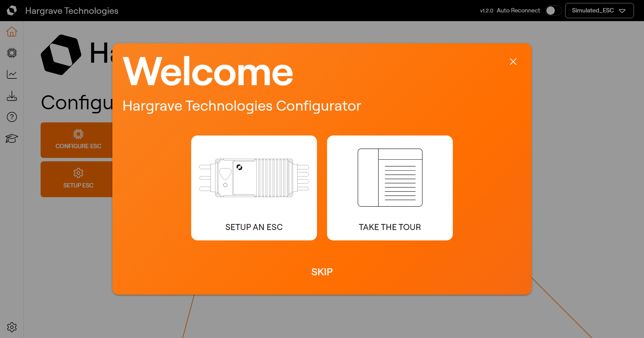Screen dimensions: 644x338
Task: Toggle Auto Reconnect off in the header
Action: pos(552,10)
